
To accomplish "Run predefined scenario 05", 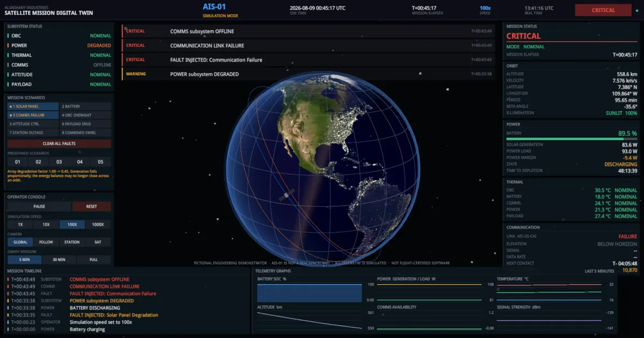I will pyautogui.click(x=101, y=162).
